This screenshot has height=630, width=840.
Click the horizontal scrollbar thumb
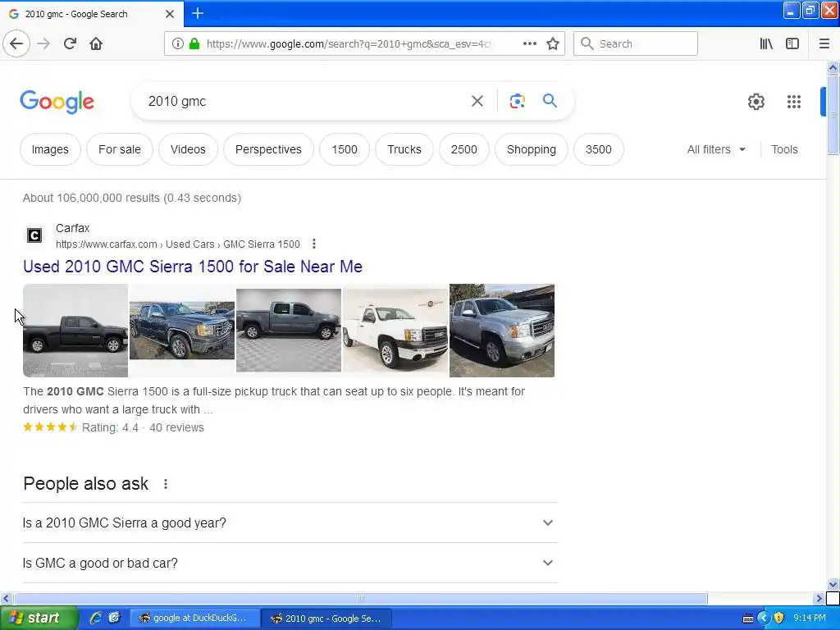(361, 598)
